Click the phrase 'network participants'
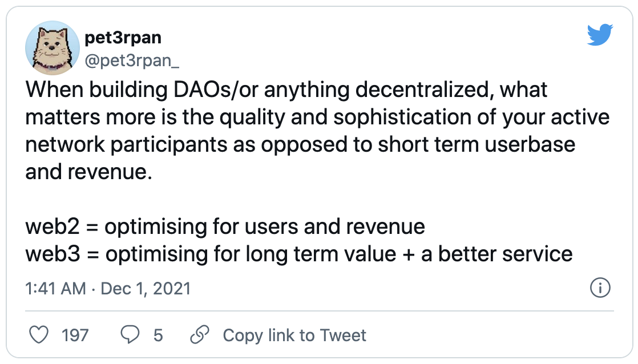Viewport: 638px width, 364px height. 134,144
